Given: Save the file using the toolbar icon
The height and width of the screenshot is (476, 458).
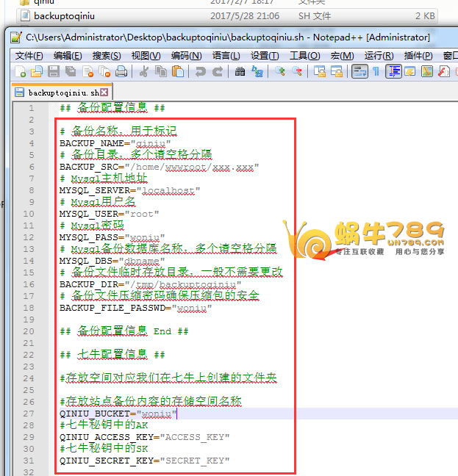Looking at the screenshot, I should click(54, 71).
